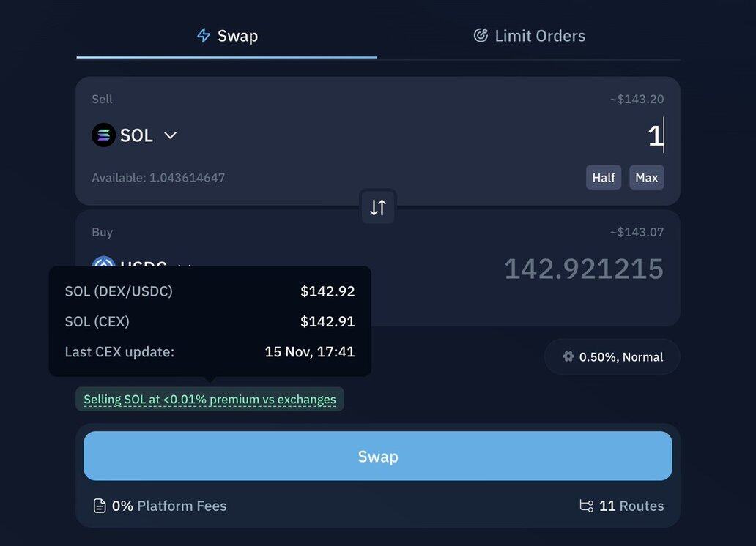Click the SOL token logo
Image resolution: width=756 pixels, height=546 pixels.
103,135
